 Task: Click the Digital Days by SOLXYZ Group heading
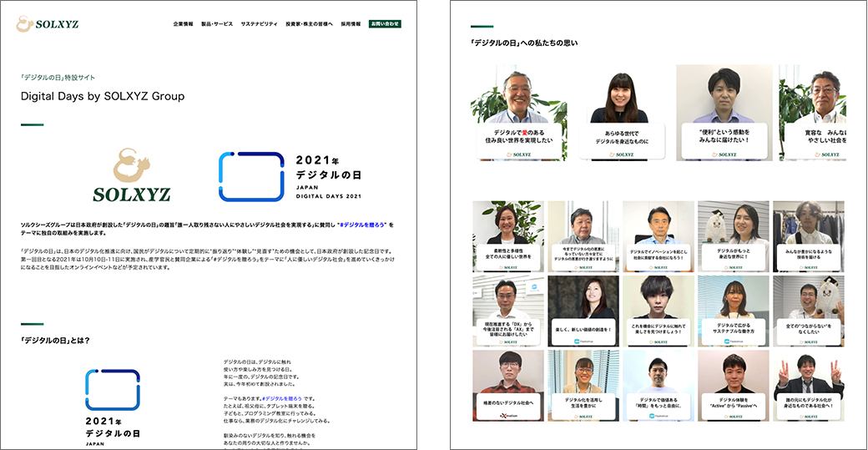pyautogui.click(x=103, y=96)
